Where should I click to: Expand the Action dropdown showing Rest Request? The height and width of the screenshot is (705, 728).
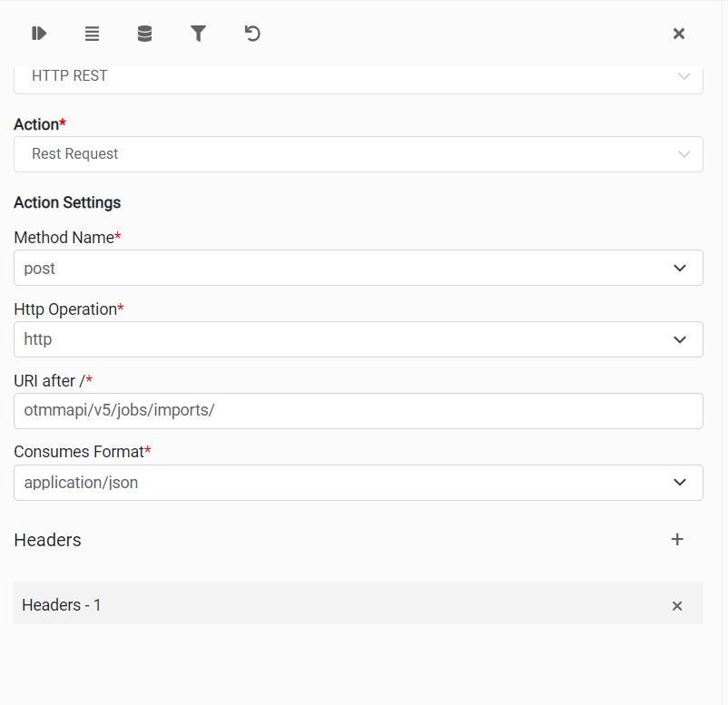[x=358, y=154]
